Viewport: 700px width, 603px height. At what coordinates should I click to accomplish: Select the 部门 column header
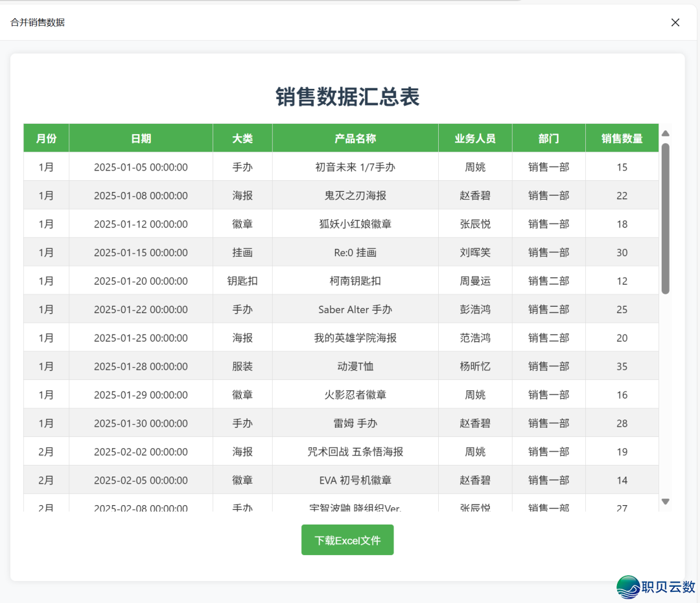[x=549, y=139]
